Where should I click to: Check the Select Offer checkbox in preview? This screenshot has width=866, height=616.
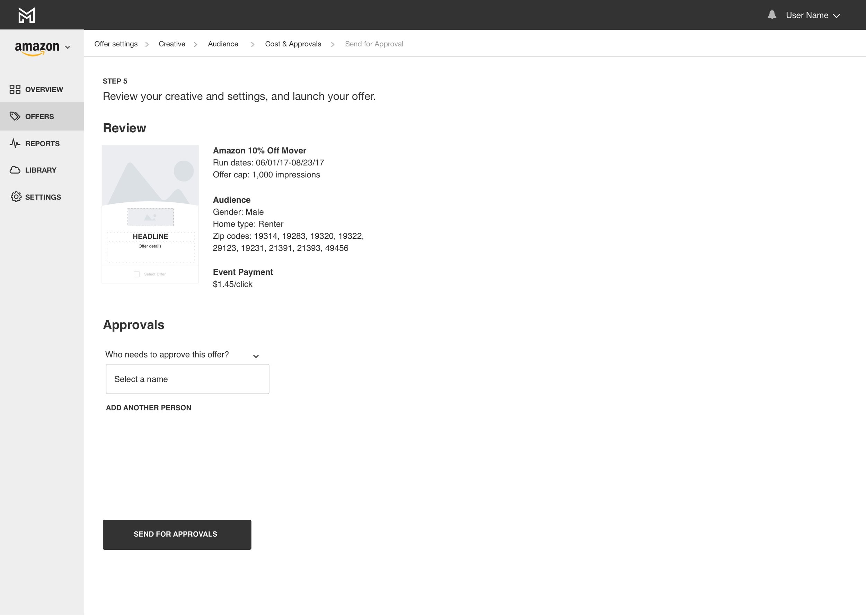(x=136, y=274)
